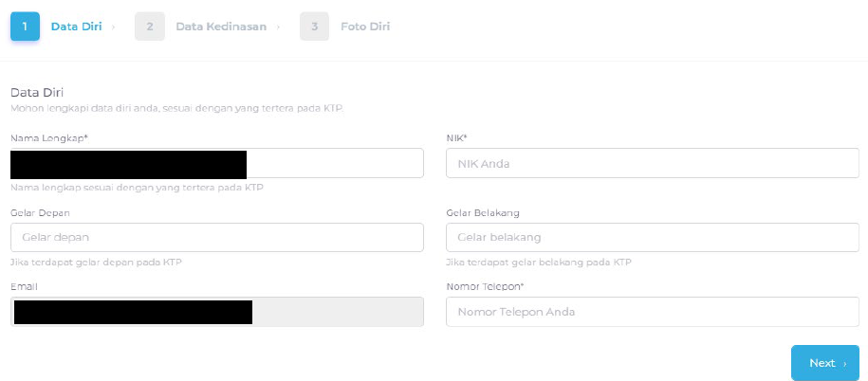The width and height of the screenshot is (868, 381).
Task: Go to the Foto Diri step
Action: (365, 26)
